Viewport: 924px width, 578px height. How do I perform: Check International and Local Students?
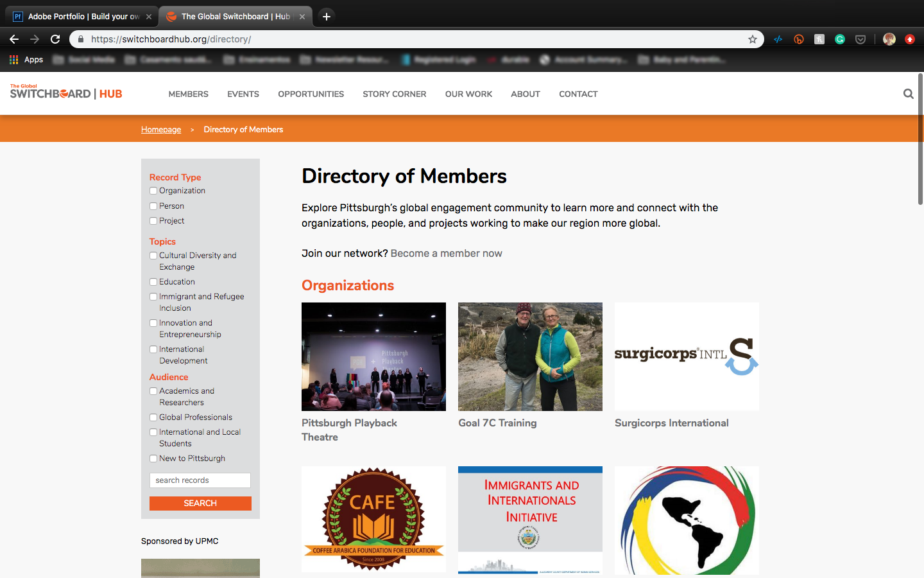pyautogui.click(x=153, y=432)
